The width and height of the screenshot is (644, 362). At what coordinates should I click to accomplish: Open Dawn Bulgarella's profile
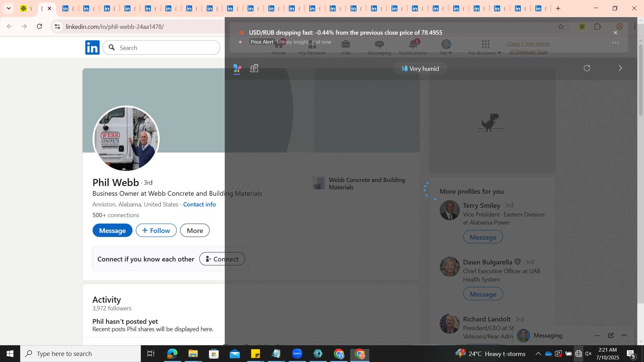487,262
